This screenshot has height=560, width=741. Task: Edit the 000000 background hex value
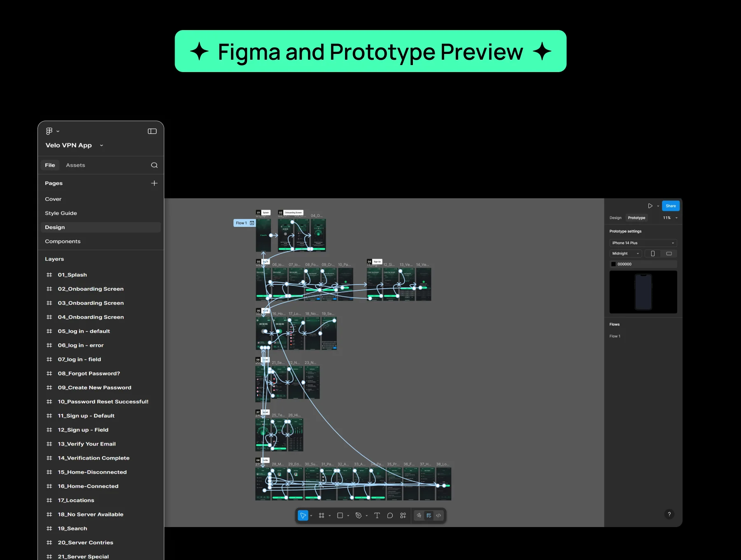pos(624,264)
